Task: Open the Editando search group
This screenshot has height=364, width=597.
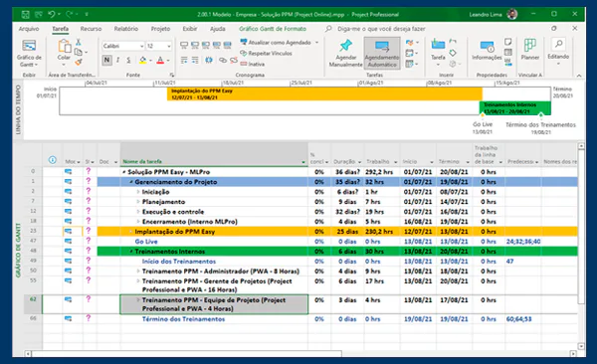Action: point(558,51)
